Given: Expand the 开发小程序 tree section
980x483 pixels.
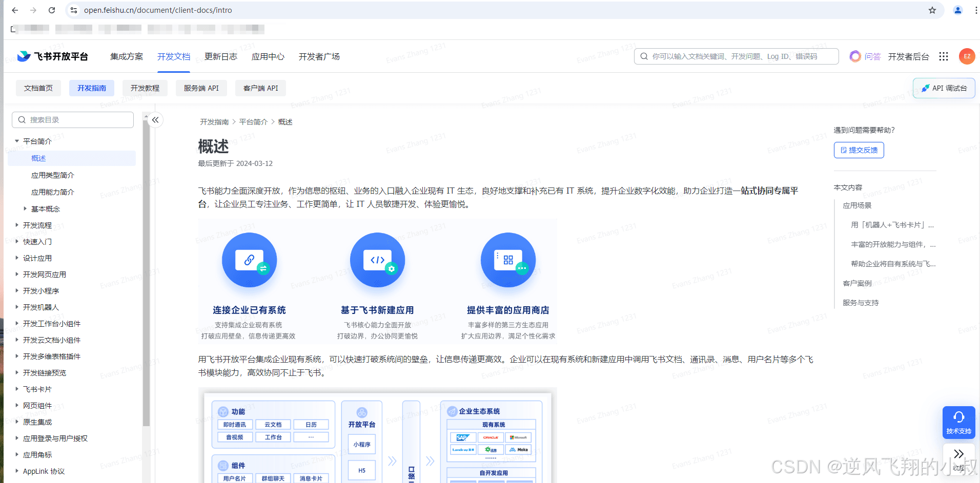Looking at the screenshot, I should click(17, 291).
